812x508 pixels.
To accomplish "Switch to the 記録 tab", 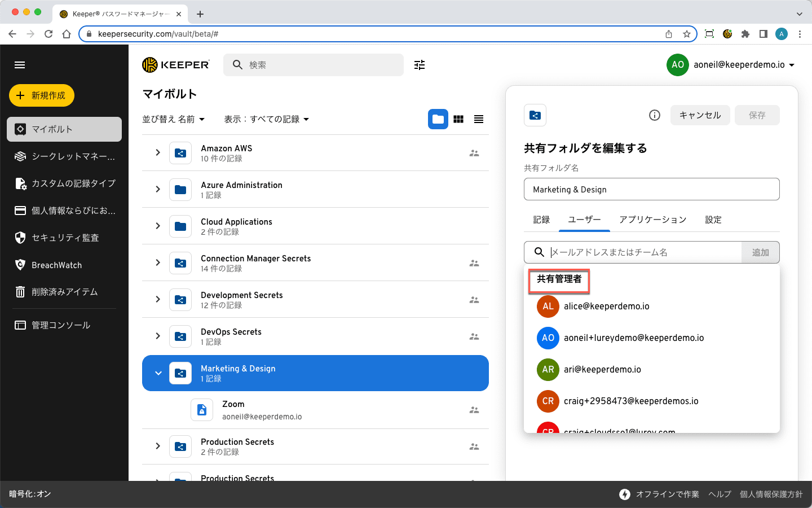I will 541,220.
